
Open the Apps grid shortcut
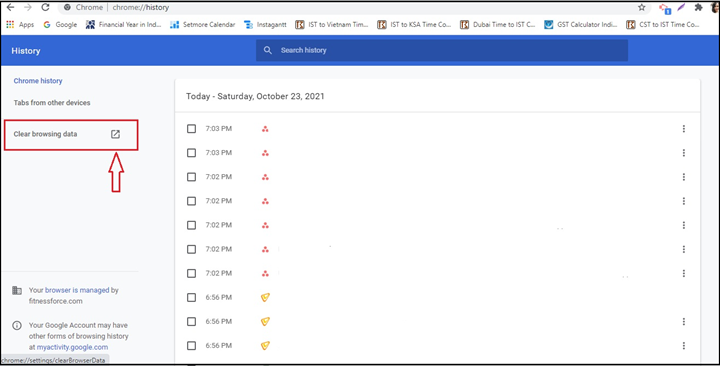coord(20,25)
